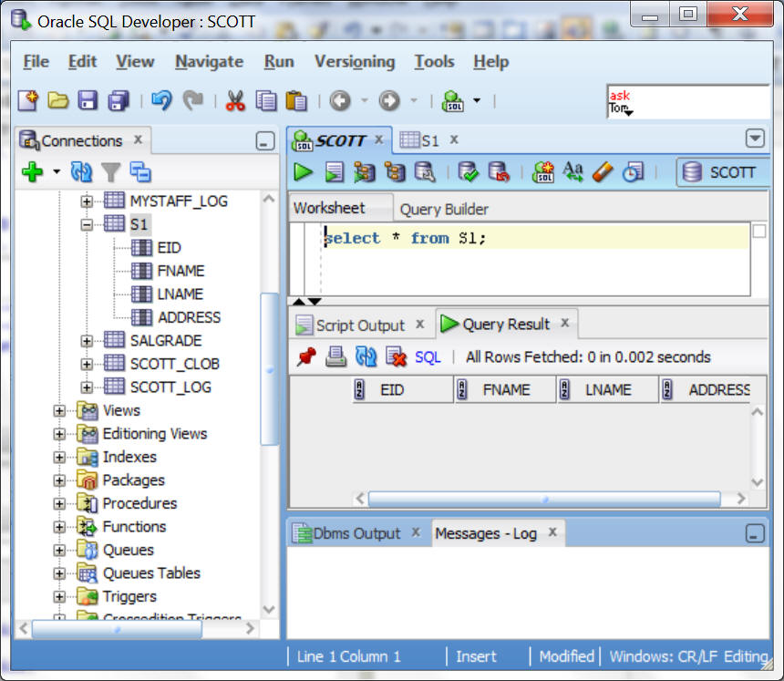
Task: Click the Query Result horizontal scrollbar
Action: click(x=544, y=499)
